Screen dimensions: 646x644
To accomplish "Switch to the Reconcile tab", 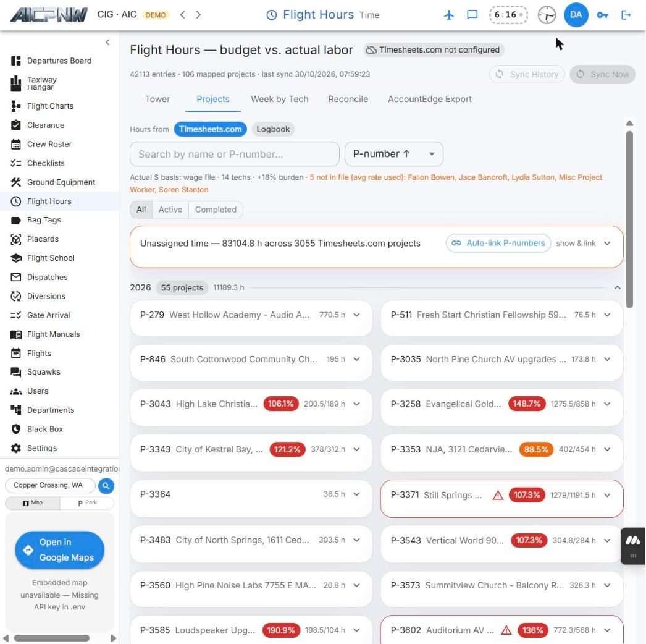I will pos(348,99).
